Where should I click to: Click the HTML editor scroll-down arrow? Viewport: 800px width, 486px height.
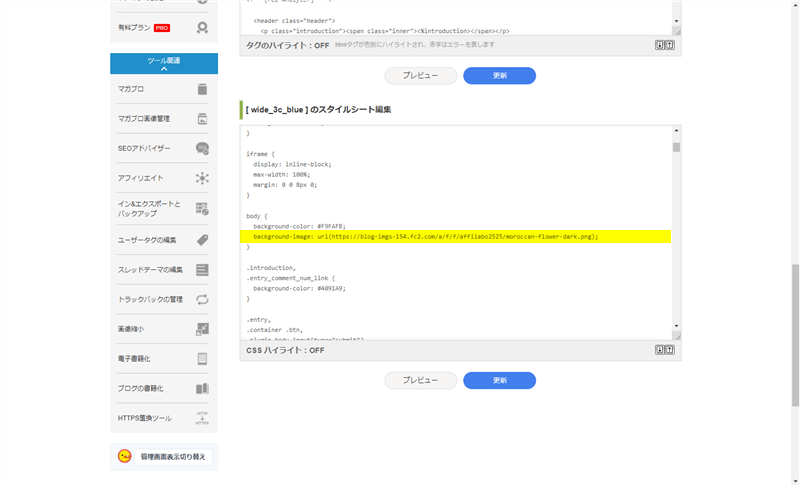tap(677, 21)
